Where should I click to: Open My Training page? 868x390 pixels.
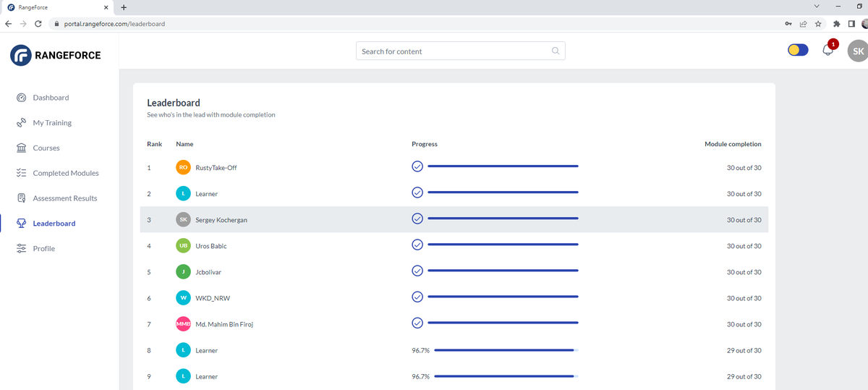coord(52,123)
